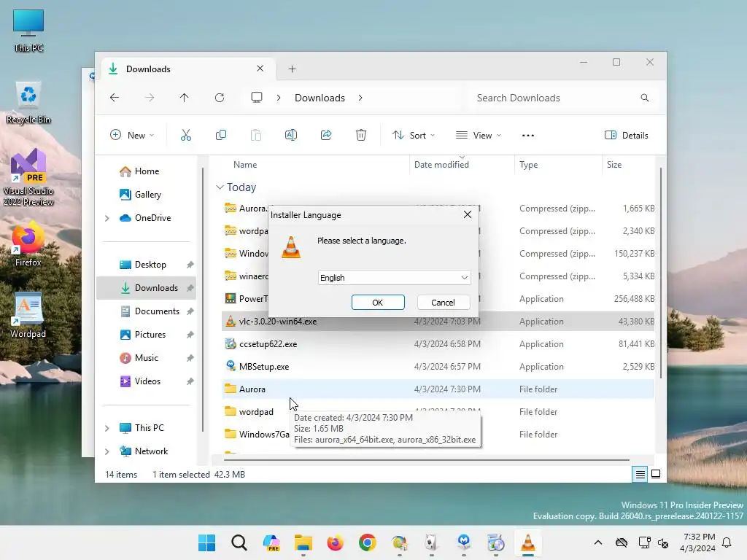Viewport: 747px width, 560px height.
Task: Close the Downloads tab
Action: [x=260, y=69]
